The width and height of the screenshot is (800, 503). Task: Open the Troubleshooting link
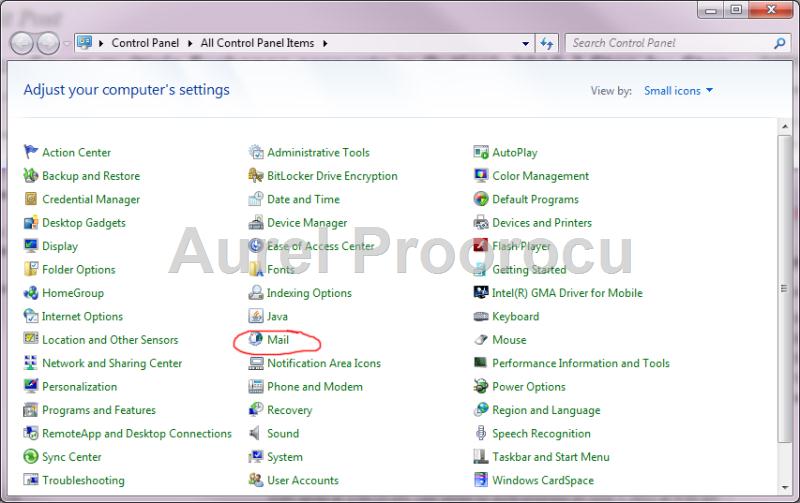pyautogui.click(x=83, y=481)
